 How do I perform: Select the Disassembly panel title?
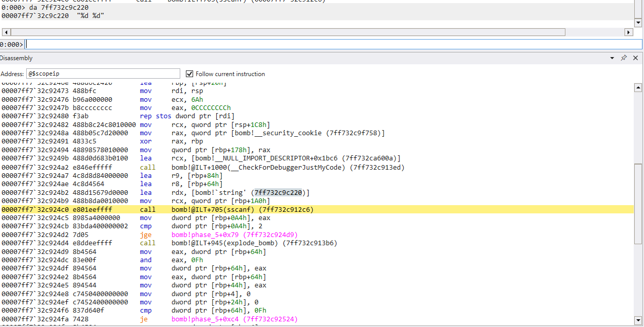[x=16, y=58]
